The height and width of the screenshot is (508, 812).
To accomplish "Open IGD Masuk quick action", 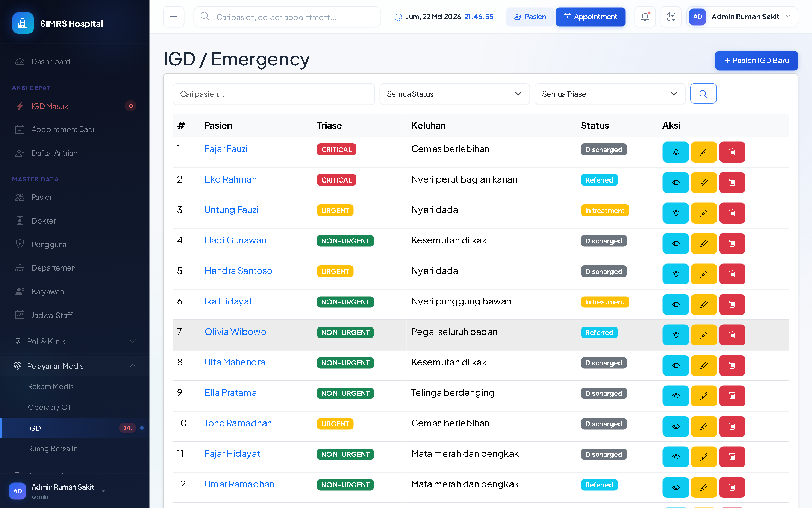I will pyautogui.click(x=75, y=106).
